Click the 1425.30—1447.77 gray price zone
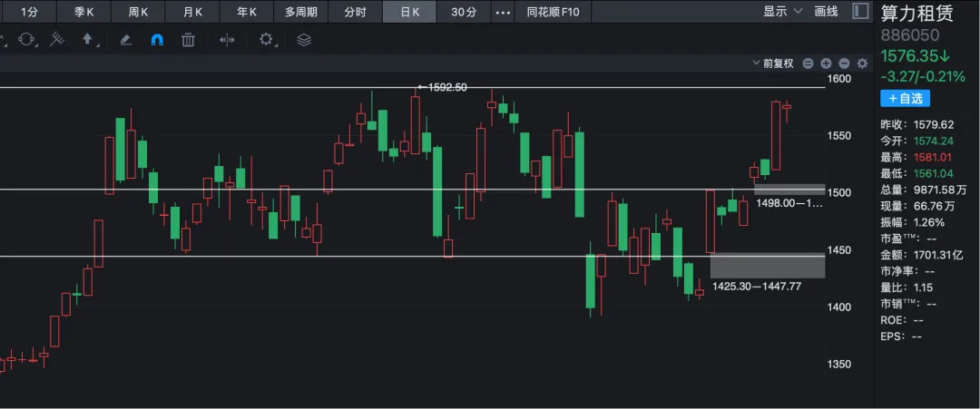 (x=768, y=266)
